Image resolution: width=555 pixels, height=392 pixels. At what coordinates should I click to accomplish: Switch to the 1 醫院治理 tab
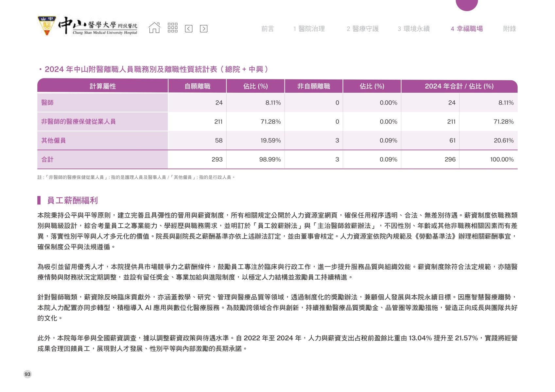click(309, 29)
